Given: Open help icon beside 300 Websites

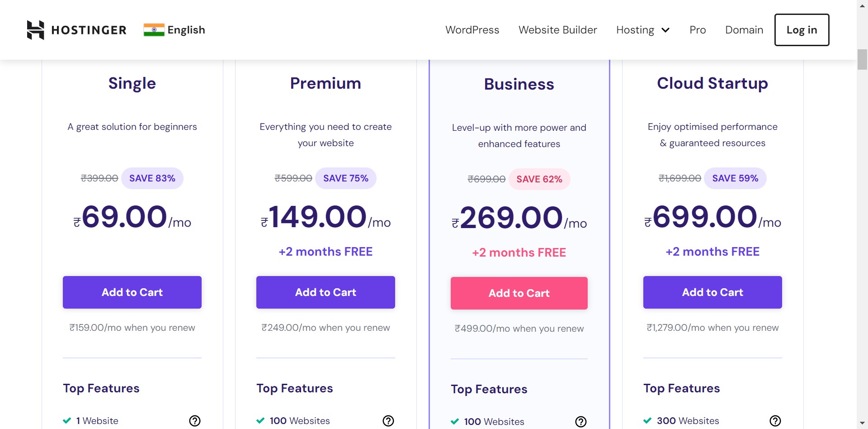Looking at the screenshot, I should (775, 421).
